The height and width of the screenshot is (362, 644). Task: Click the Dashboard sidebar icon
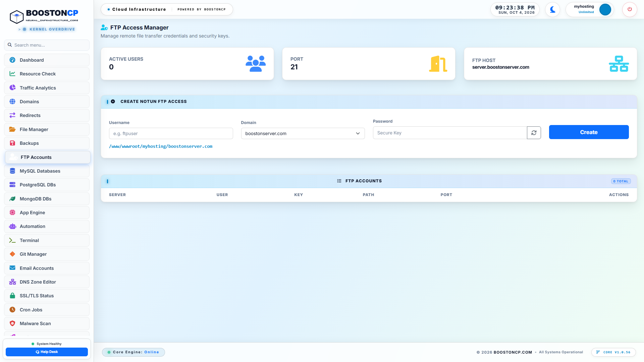(x=12, y=60)
